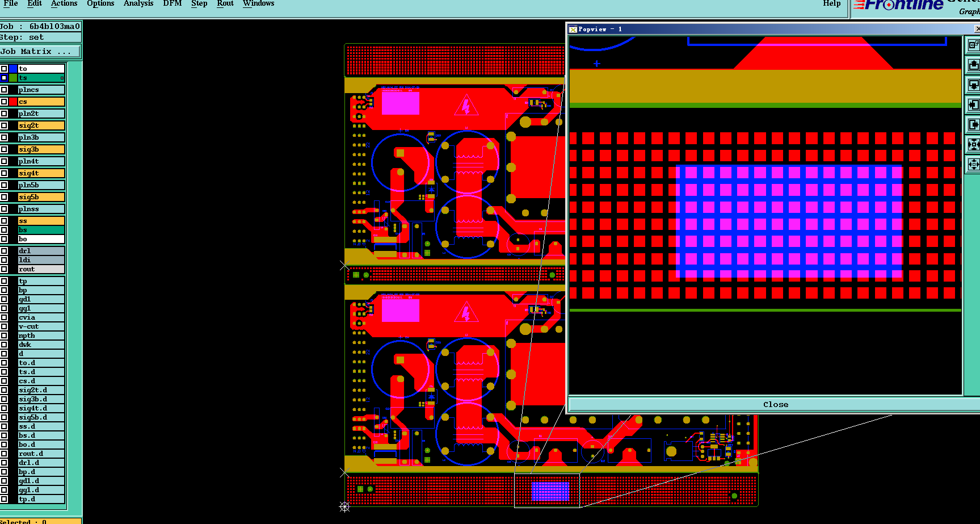Select the 'tp' layer name
The height and width of the screenshot is (524, 980).
click(x=41, y=281)
